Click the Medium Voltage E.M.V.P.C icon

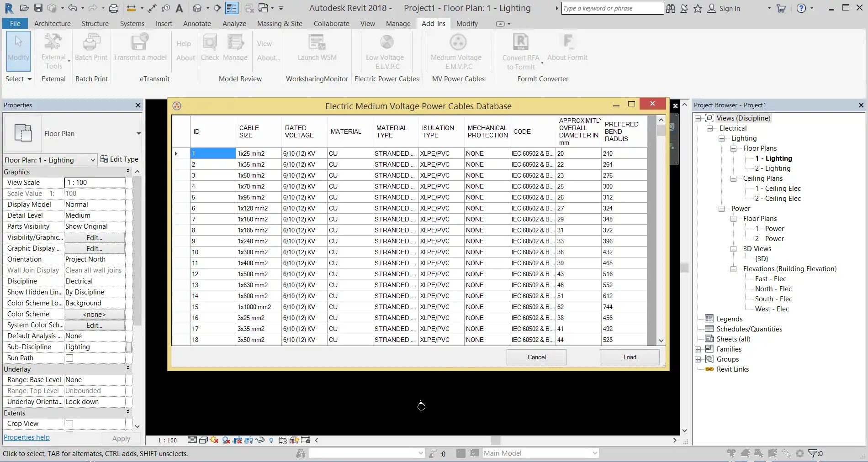pos(457,43)
